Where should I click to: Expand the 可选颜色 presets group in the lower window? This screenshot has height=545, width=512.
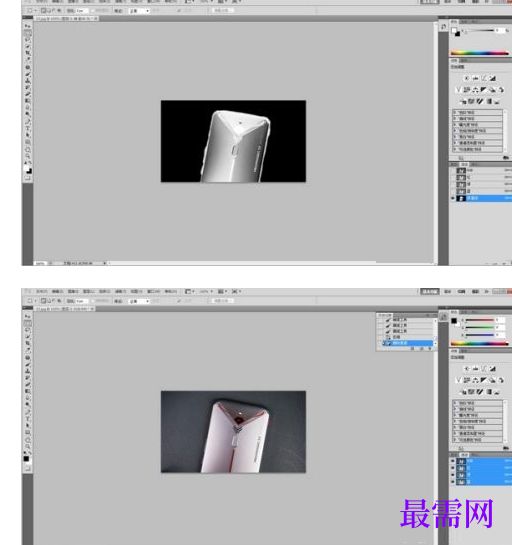(x=455, y=440)
